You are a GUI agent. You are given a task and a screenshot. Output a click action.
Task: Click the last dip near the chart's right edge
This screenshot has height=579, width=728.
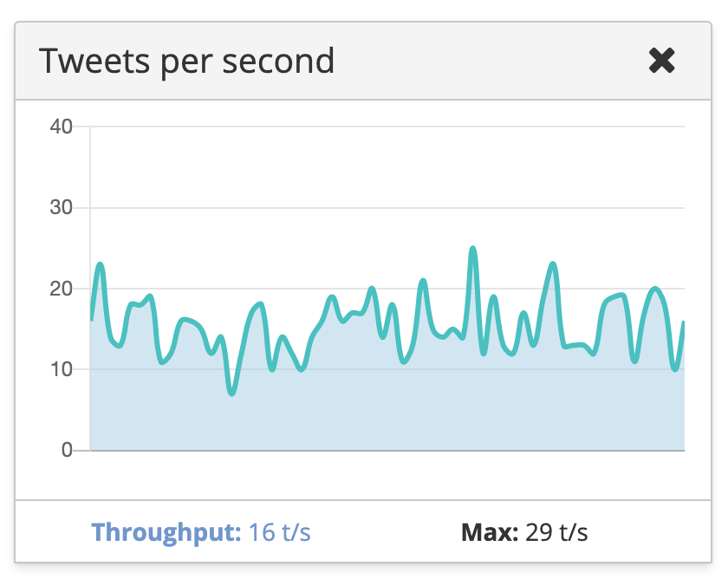675,369
